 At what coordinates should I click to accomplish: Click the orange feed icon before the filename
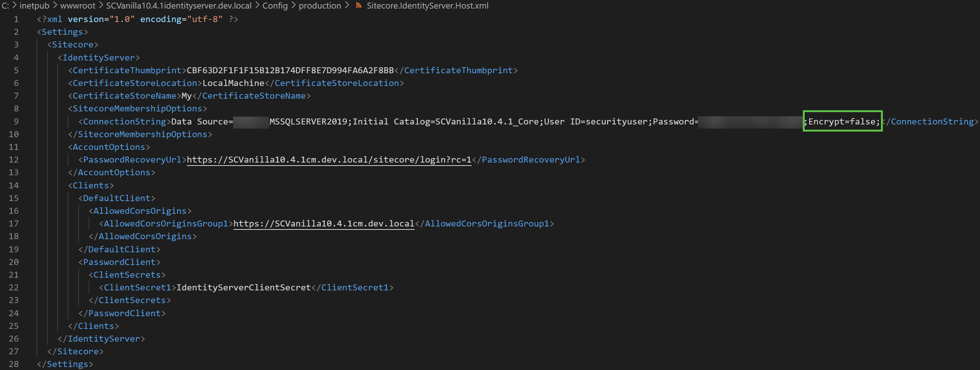pyautogui.click(x=358, y=5)
